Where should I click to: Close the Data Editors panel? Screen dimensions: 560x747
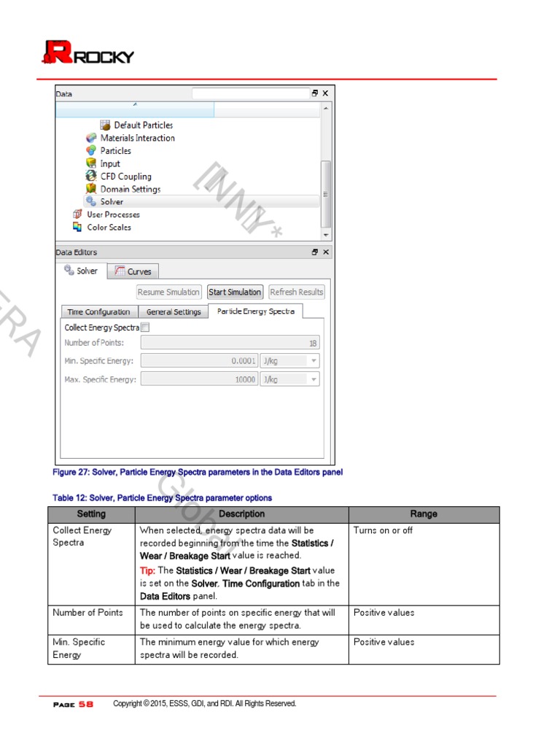(326, 252)
